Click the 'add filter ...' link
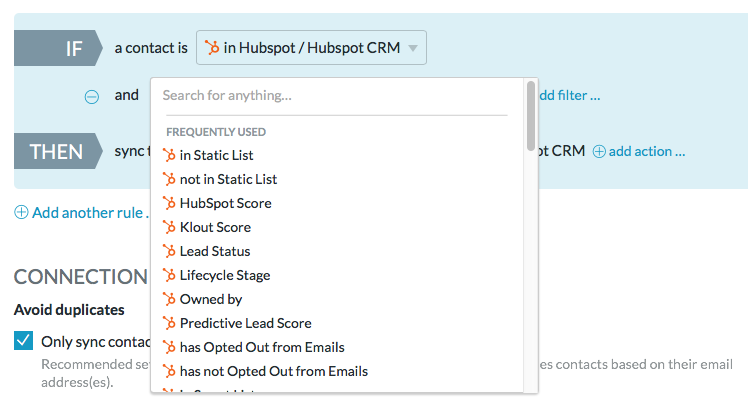The image size is (748, 403). (569, 95)
